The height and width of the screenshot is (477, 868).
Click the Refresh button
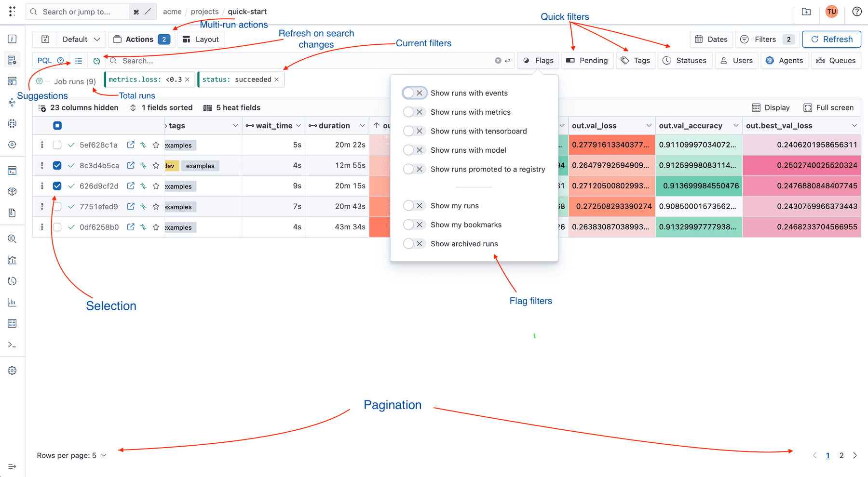(831, 39)
